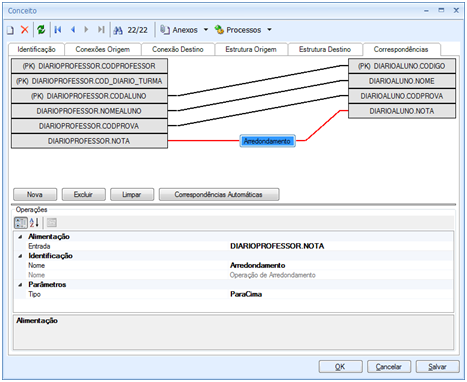Switch to Conexões Origem tab
467x382 pixels.
(x=103, y=49)
